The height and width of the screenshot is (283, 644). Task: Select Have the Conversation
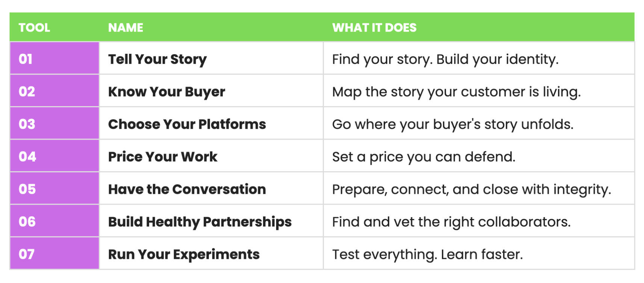(187, 189)
